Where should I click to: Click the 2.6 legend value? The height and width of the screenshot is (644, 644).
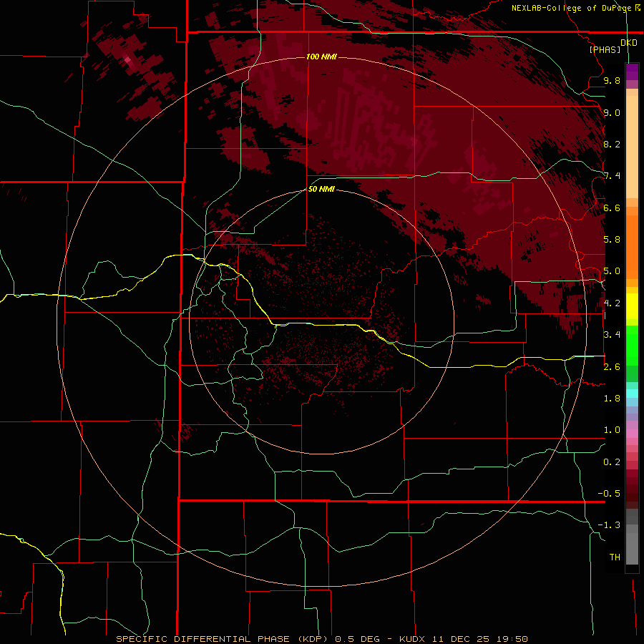coord(612,367)
